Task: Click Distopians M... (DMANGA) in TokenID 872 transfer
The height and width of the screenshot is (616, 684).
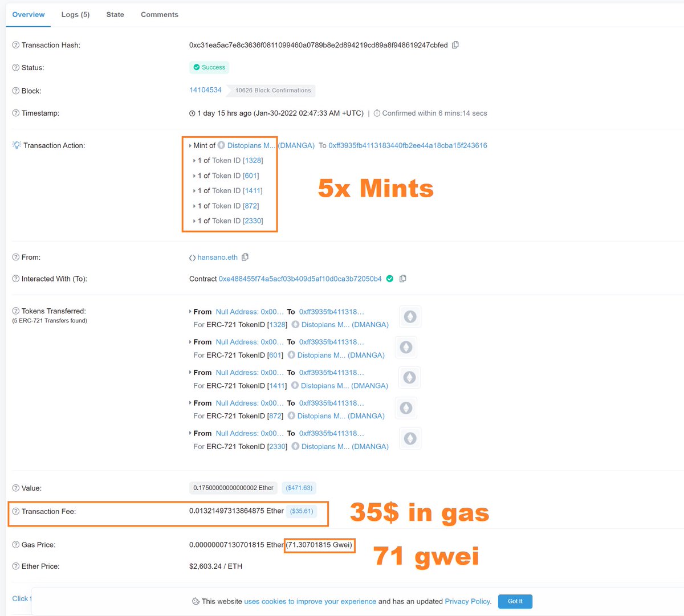Action: [x=341, y=416]
